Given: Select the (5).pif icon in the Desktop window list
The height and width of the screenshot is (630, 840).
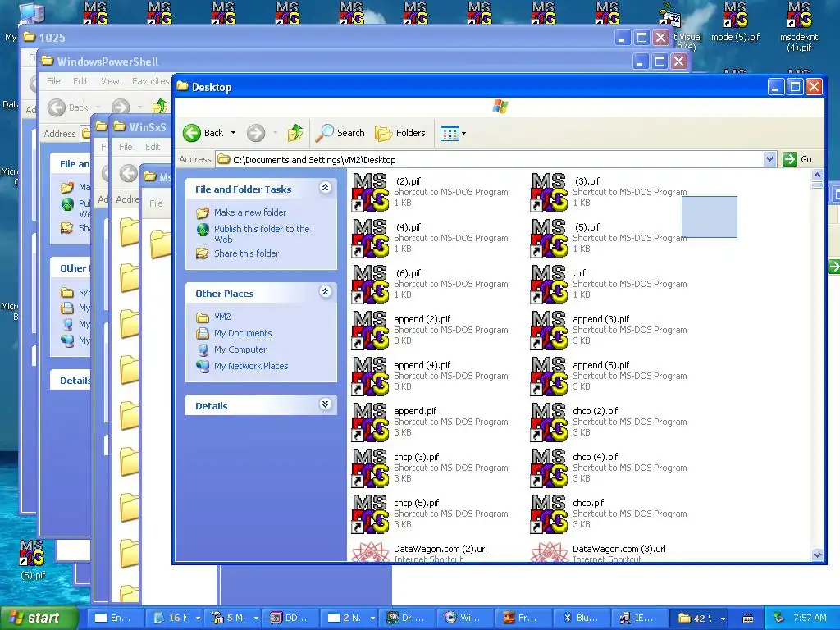Looking at the screenshot, I should (549, 239).
